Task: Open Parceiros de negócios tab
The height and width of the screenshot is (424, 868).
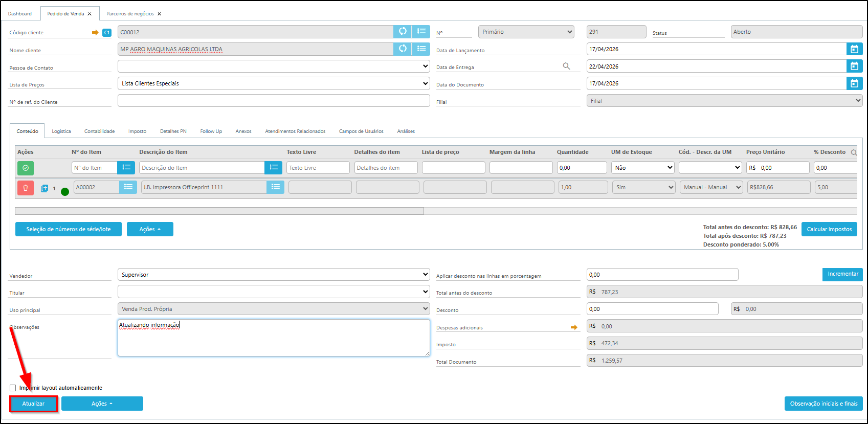Action: (130, 14)
